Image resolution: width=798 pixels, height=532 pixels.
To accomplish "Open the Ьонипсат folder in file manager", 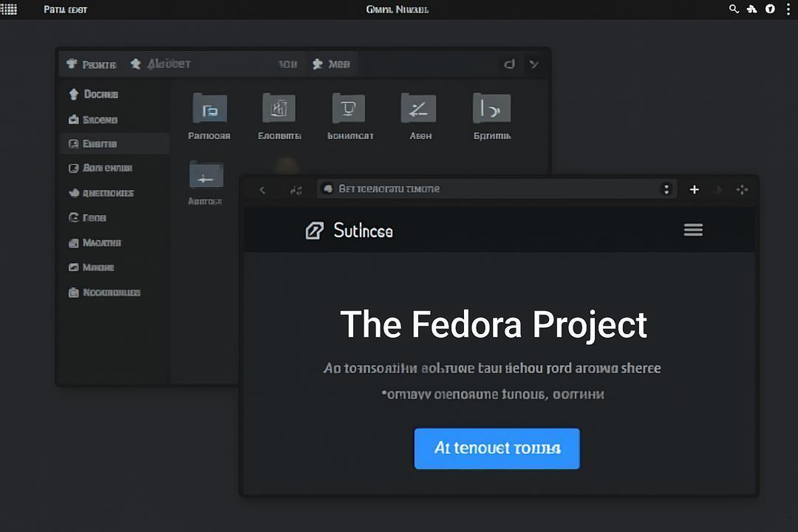I will [349, 116].
